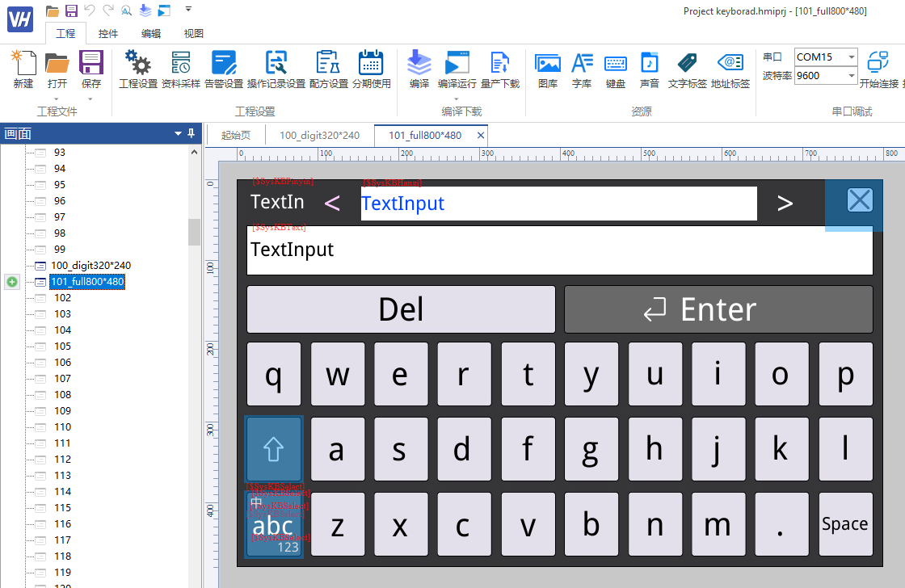Open the 画面 panel dropdown arrow

(x=179, y=134)
